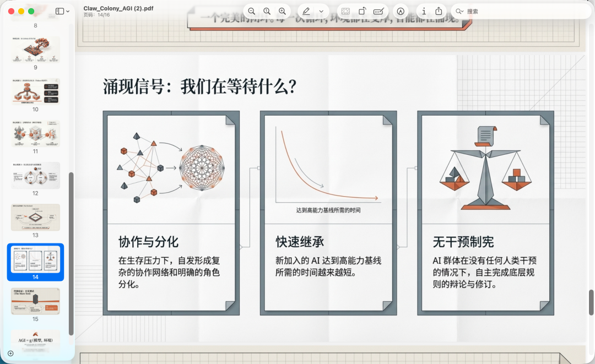
Task: Click the 页码: 14/16 page indicator
Action: tap(97, 15)
